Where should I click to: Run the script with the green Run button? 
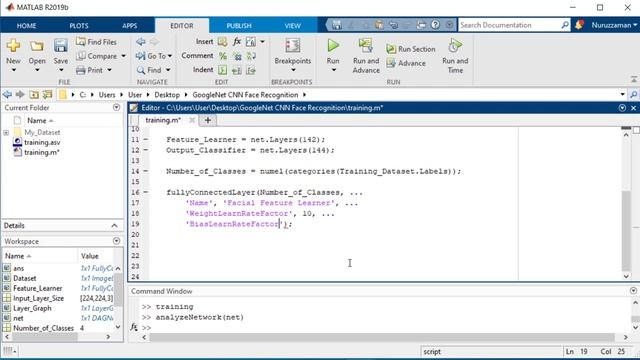pyautogui.click(x=333, y=45)
